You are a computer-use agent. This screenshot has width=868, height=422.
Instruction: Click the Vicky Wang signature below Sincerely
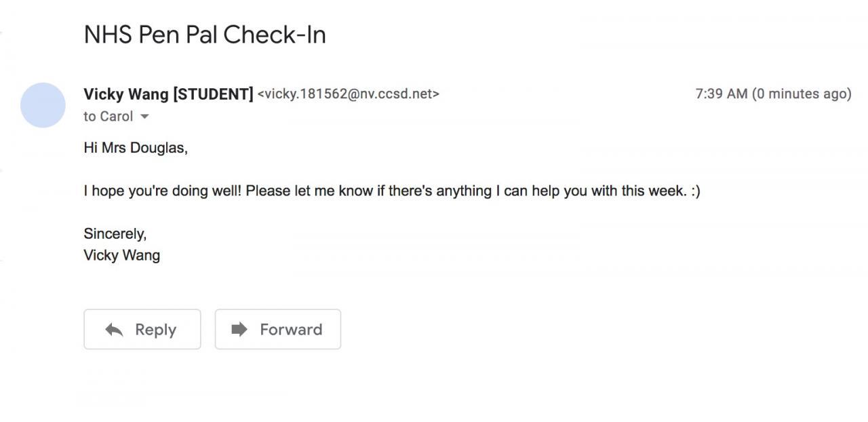click(122, 256)
